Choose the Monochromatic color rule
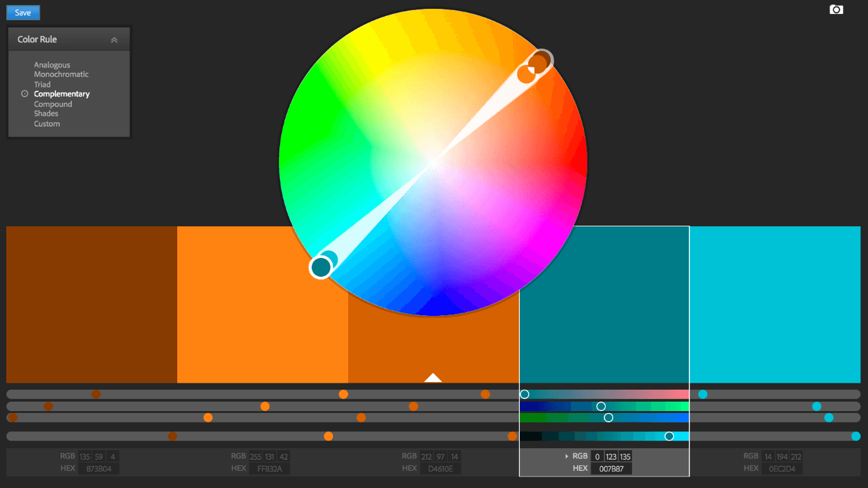 61,74
